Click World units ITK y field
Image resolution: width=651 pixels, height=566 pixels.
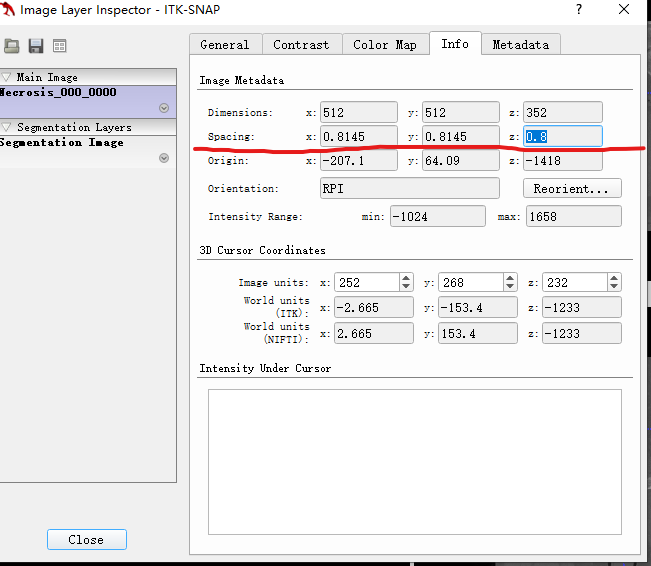point(478,308)
